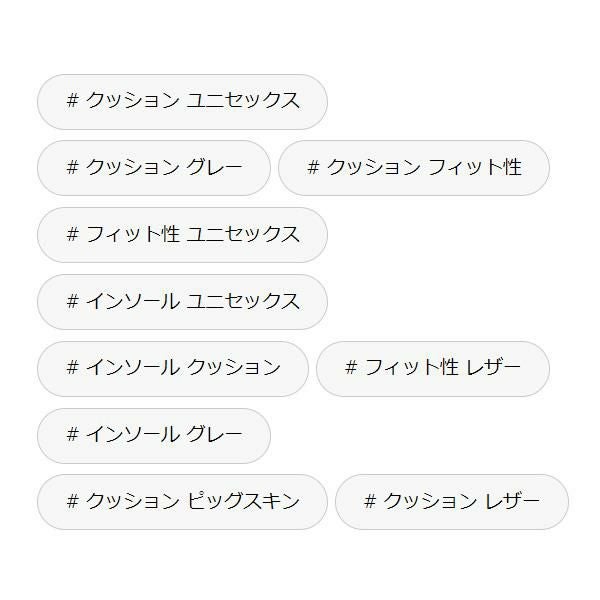
Task: Click the "# クッション ユニセックス" tag
Action: 182,101
